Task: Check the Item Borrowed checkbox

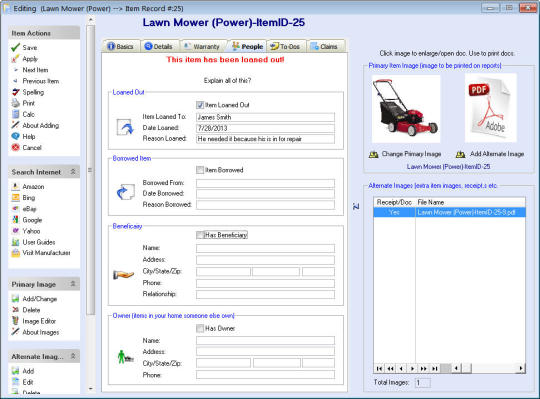Action: (200, 170)
